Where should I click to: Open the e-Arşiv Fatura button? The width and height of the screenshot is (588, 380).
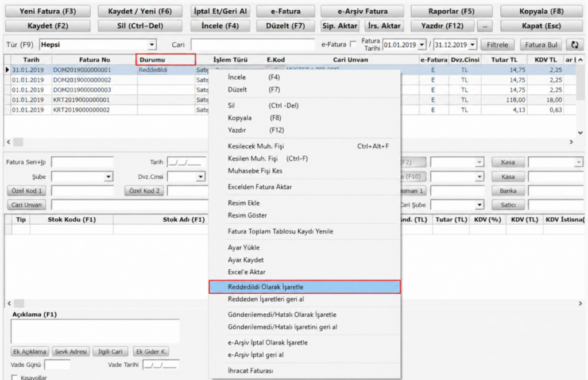(362, 11)
